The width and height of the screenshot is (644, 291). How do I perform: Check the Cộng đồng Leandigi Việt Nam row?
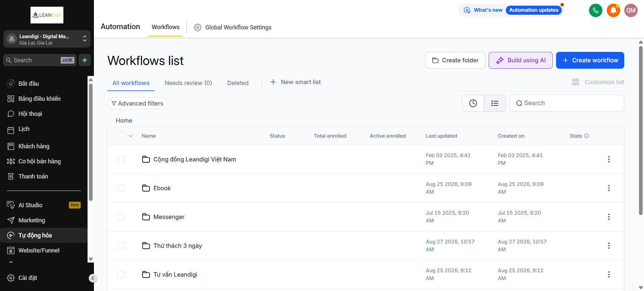point(121,159)
